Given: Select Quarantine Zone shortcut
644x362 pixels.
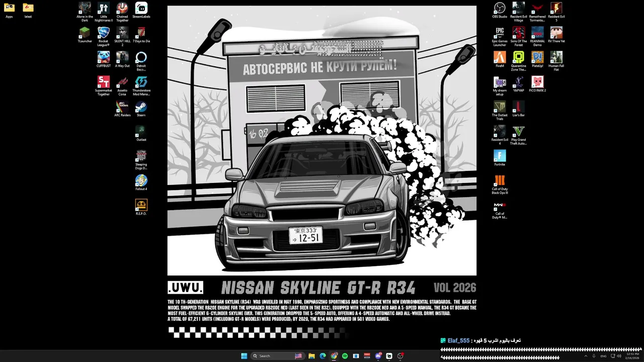Looking at the screenshot, I should (x=519, y=61).
